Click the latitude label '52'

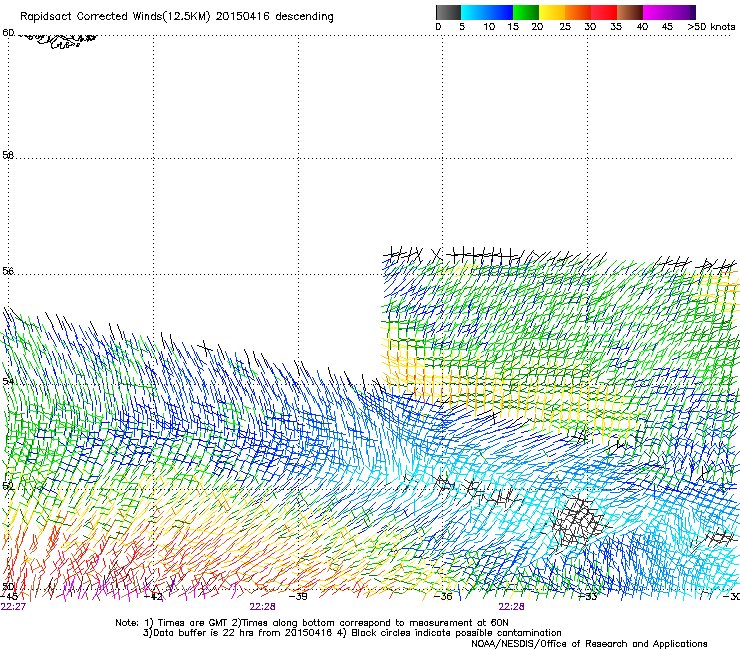tap(8, 485)
